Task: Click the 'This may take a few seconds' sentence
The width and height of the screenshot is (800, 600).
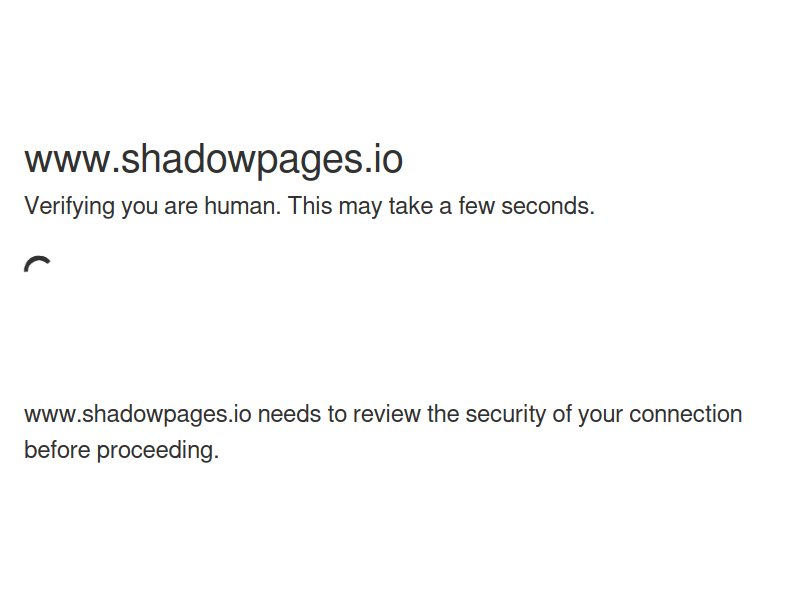Action: point(441,206)
